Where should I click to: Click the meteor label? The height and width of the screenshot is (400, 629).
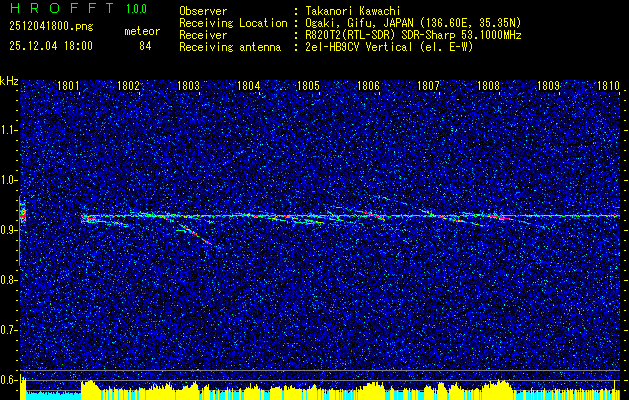click(142, 31)
